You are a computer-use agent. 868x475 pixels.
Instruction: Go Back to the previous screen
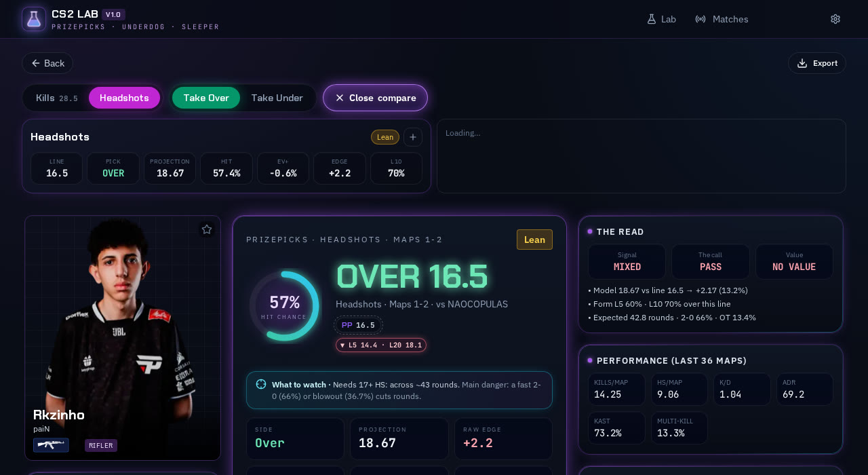click(47, 63)
